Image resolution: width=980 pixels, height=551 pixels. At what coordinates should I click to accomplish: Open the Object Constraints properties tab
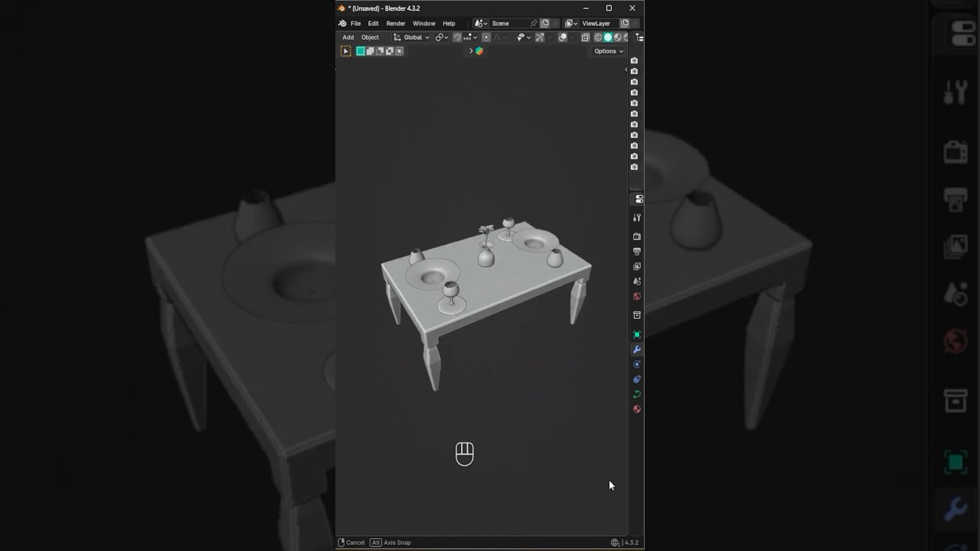[636, 380]
